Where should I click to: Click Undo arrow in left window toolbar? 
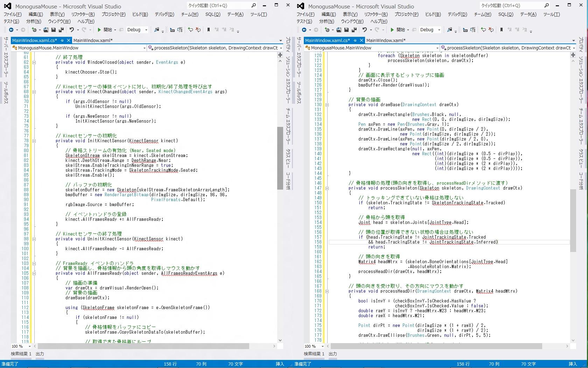point(72,30)
